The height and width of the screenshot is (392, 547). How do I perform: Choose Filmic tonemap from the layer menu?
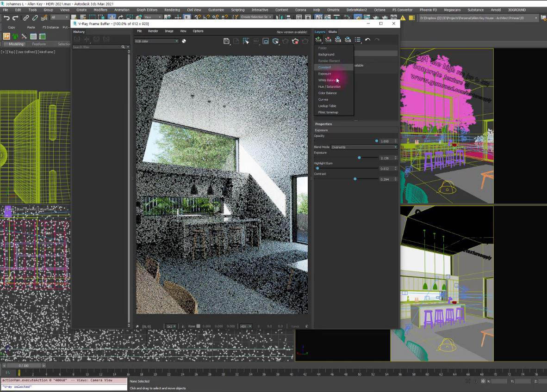(328, 112)
